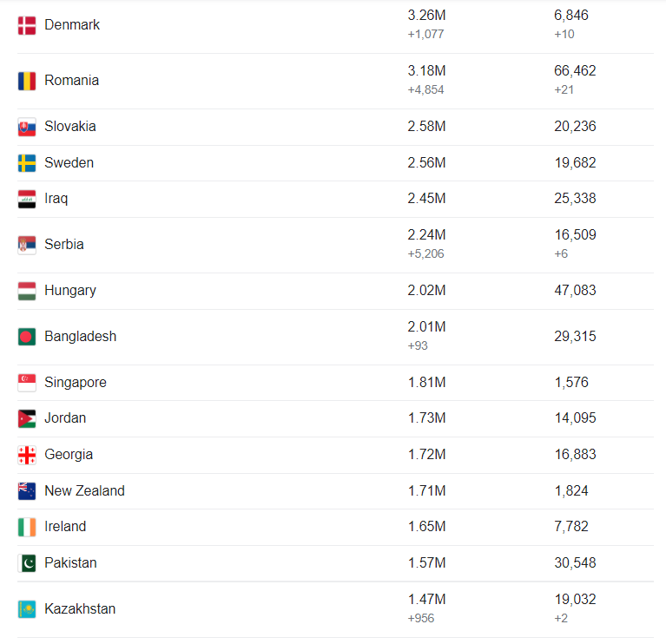The image size is (666, 644).
Task: Select the Ireland country name
Action: [x=65, y=527]
